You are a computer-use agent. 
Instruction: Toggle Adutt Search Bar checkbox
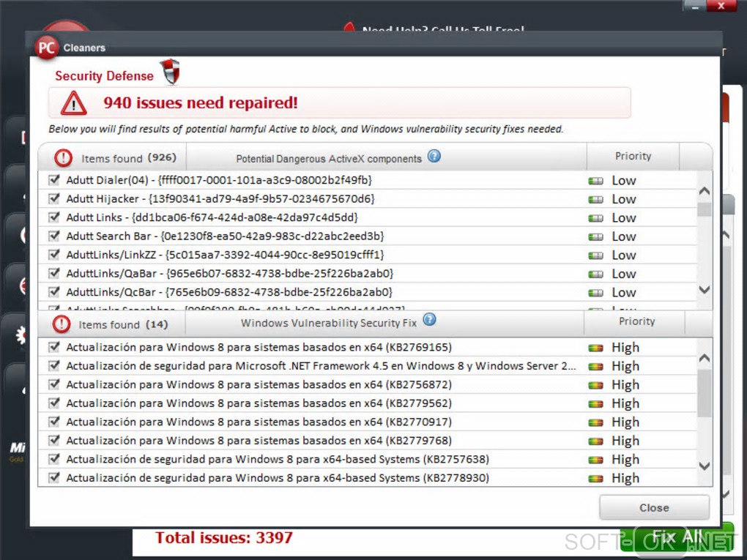(54, 235)
